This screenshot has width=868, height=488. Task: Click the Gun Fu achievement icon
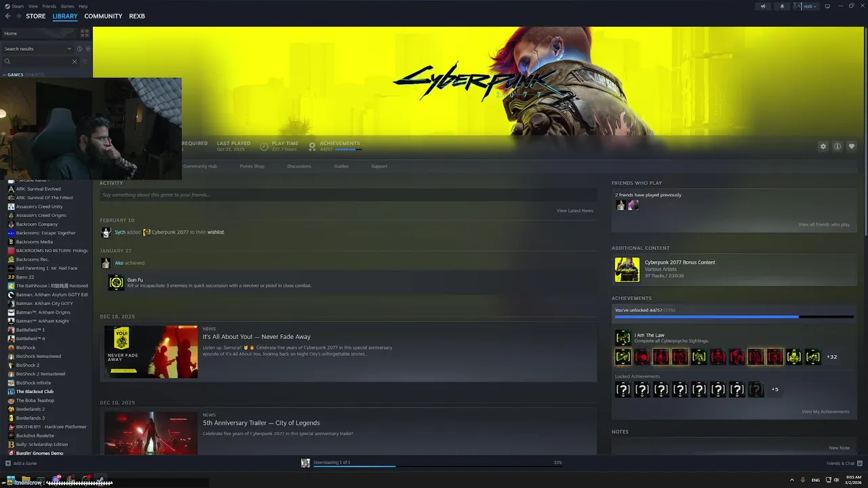(117, 282)
